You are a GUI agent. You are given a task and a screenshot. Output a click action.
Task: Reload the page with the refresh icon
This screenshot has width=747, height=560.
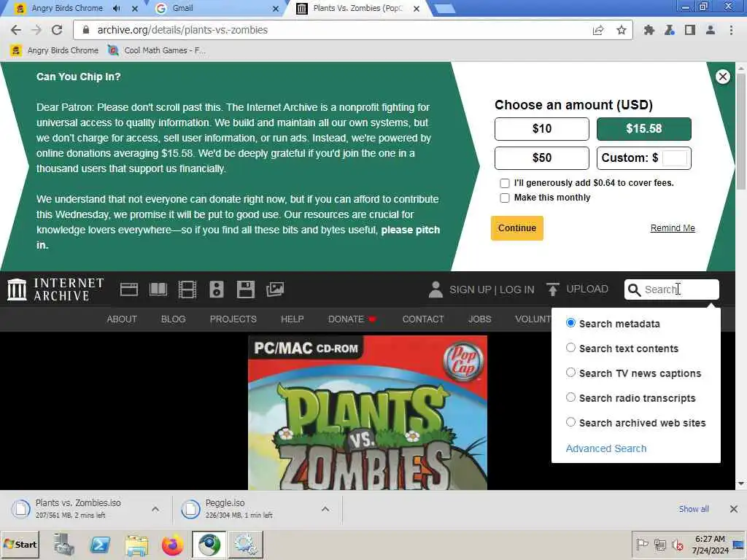tap(57, 30)
